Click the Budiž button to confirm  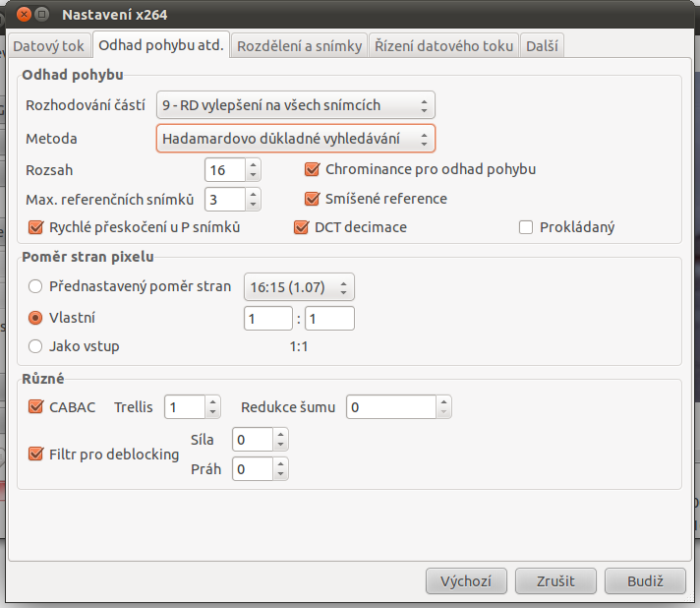645,581
